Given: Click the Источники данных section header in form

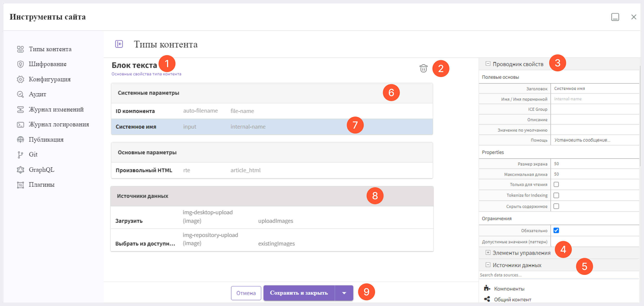Looking at the screenshot, I should (272, 196).
